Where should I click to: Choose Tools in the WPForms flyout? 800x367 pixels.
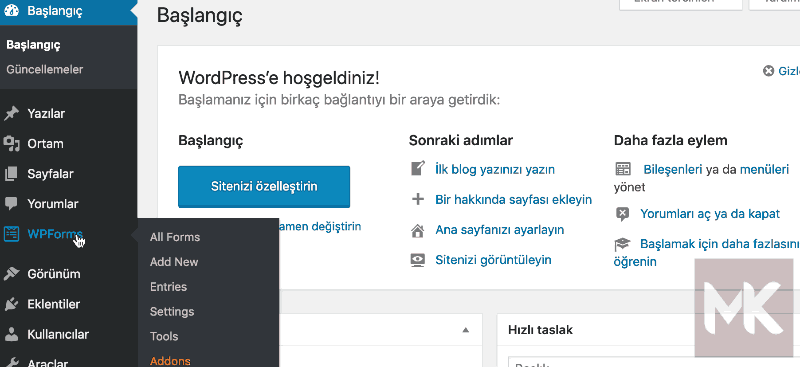point(164,336)
